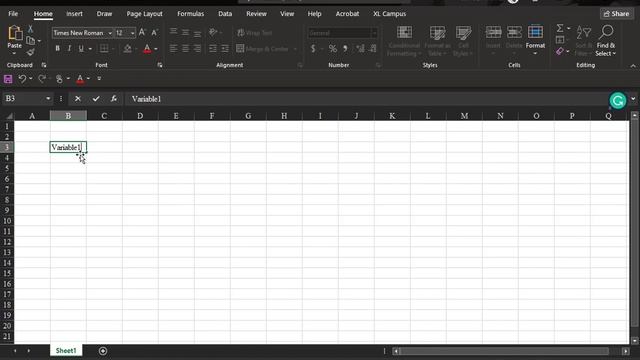Toggle Italic formatting
Screen dimensions: 640x360
point(69,49)
